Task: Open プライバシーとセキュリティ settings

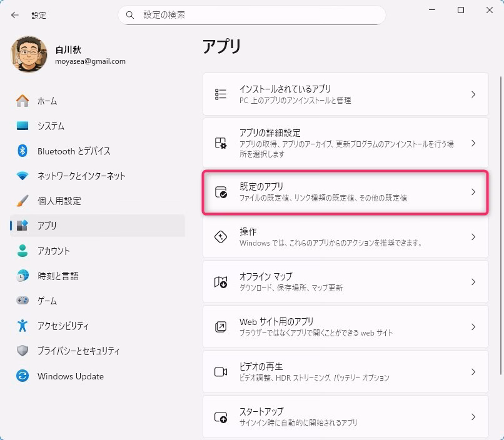Action: tap(98, 351)
